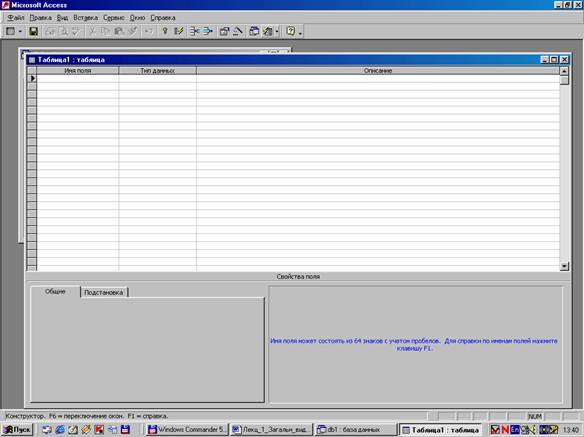
Task: Open the Справка menu
Action: pyautogui.click(x=163, y=18)
